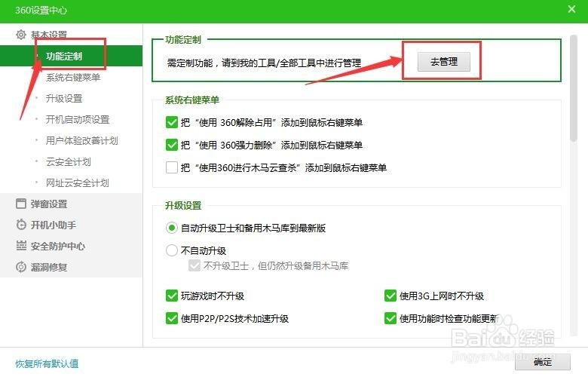Toggle 玩游戏时不升级 checkbox

171,296
